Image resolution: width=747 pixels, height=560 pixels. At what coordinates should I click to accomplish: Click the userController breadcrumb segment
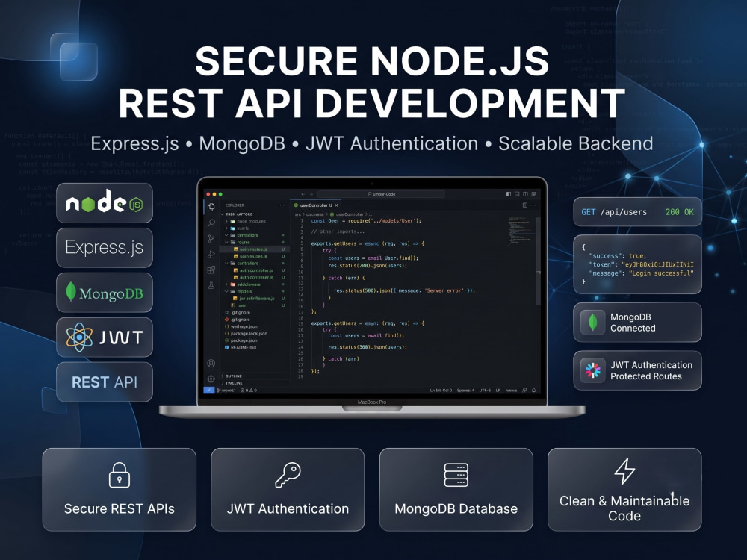pyautogui.click(x=350, y=214)
